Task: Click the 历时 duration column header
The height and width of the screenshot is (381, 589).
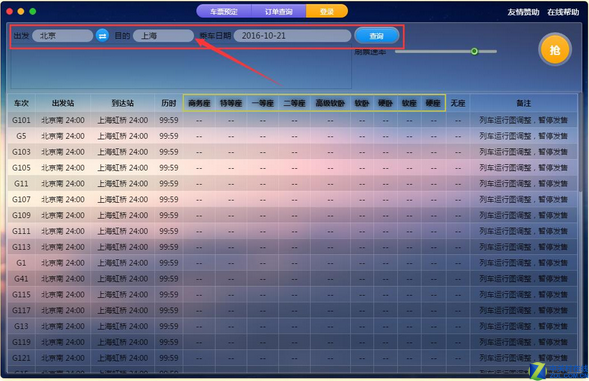Action: pyautogui.click(x=169, y=103)
